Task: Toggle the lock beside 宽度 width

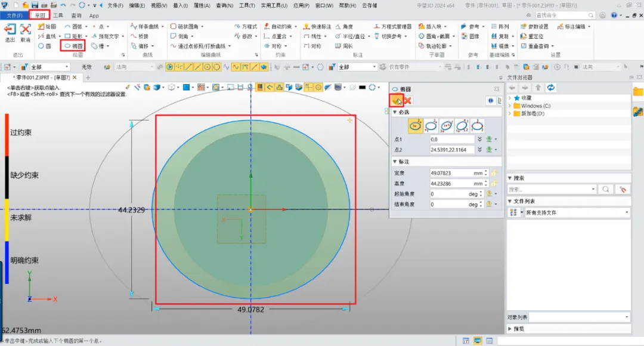Action: 494,173
